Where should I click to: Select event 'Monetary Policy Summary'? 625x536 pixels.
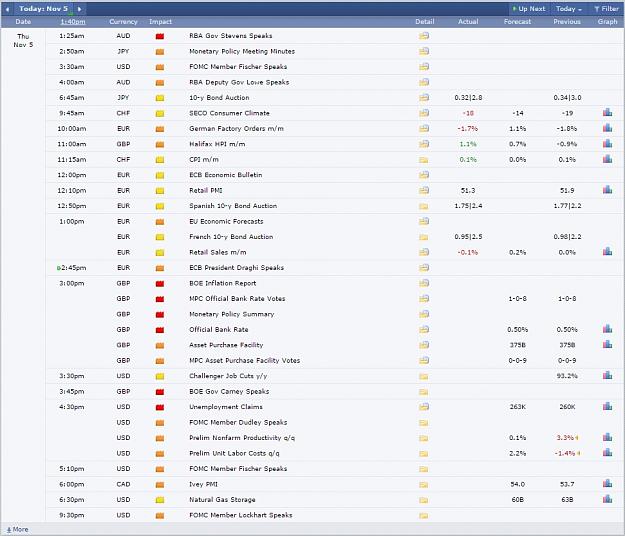click(232, 314)
